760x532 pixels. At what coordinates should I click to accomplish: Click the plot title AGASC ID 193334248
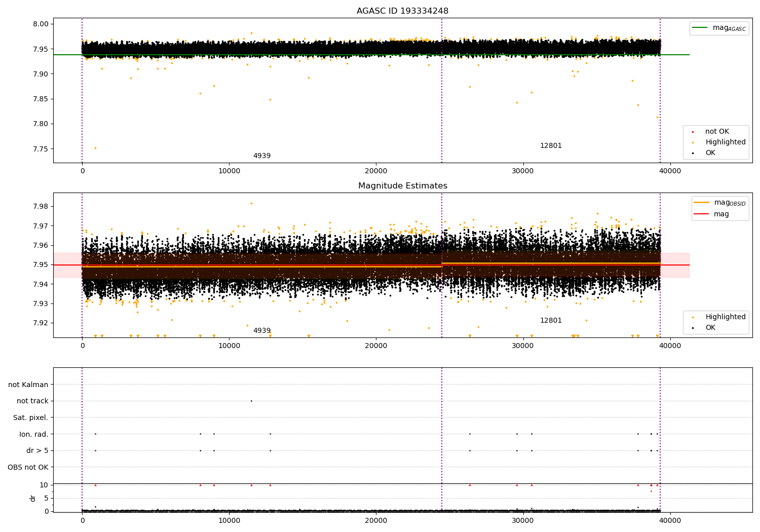(402, 11)
